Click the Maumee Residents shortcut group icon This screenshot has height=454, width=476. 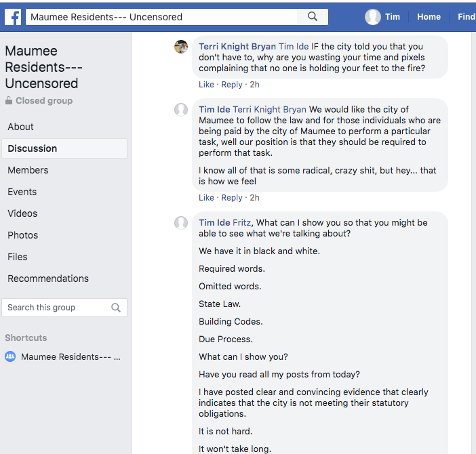[10, 356]
